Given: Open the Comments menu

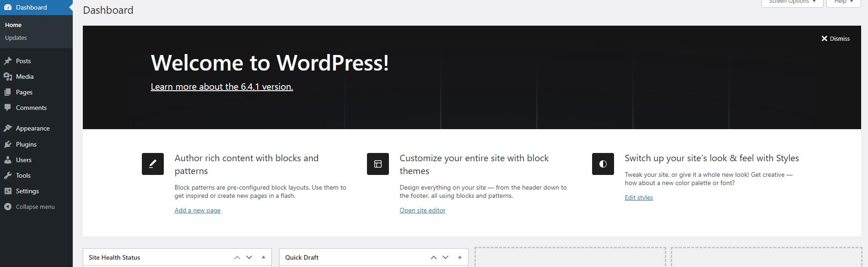Looking at the screenshot, I should (36, 108).
